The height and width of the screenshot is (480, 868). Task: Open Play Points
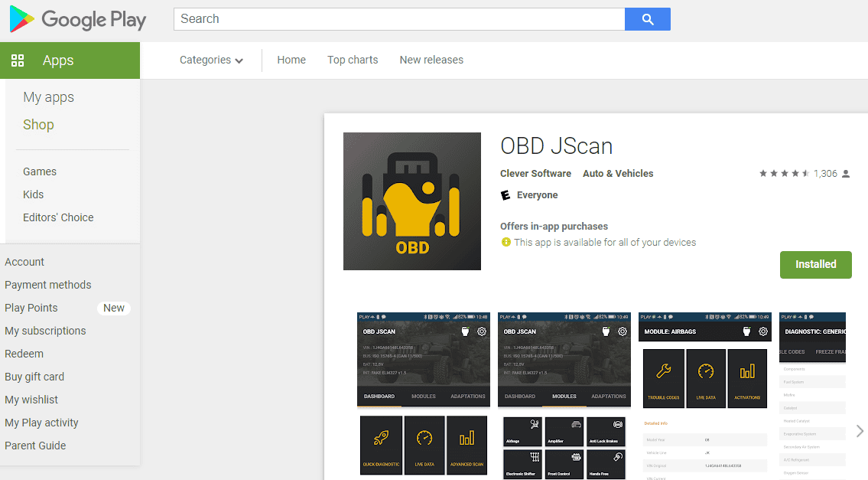coord(31,309)
